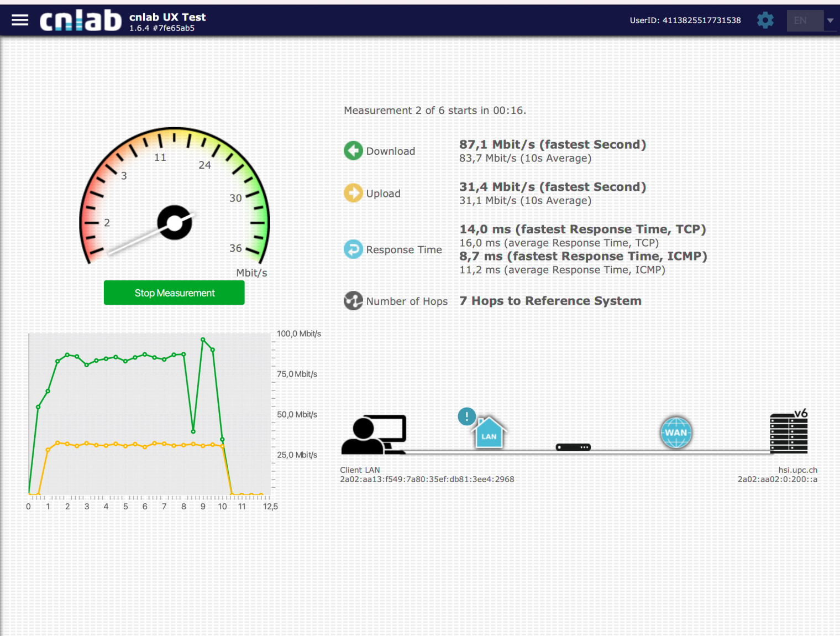Click the WAN globe icon
The image size is (840, 636).
[x=676, y=432]
